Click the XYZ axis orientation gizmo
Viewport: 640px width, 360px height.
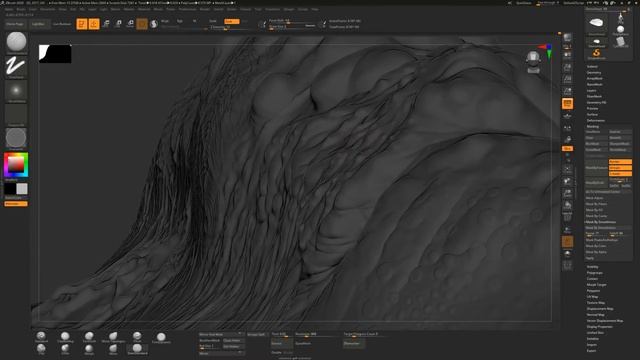coord(547,51)
